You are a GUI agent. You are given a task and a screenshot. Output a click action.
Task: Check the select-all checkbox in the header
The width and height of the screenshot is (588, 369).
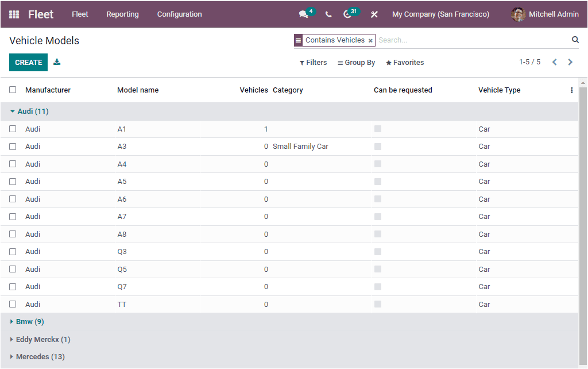pyautogui.click(x=13, y=90)
